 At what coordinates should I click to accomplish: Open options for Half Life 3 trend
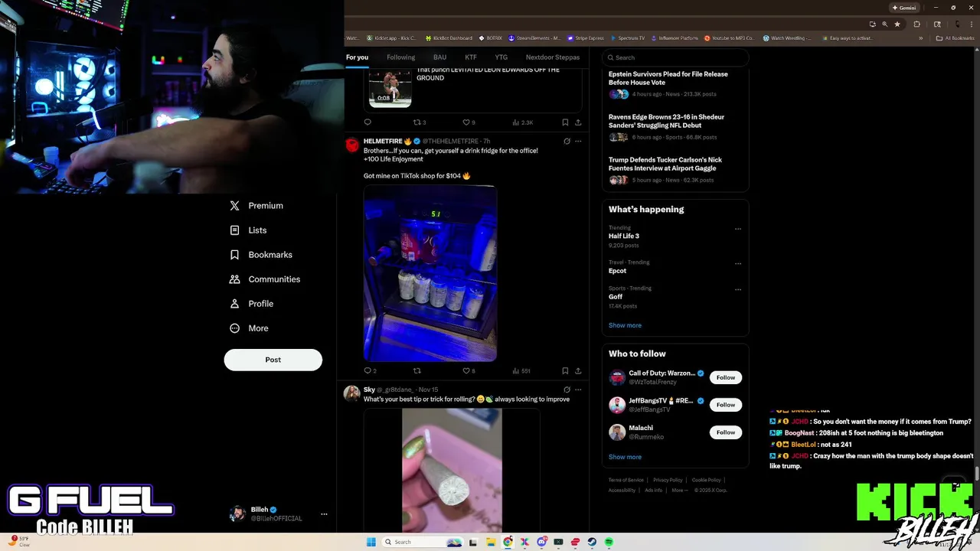(738, 229)
